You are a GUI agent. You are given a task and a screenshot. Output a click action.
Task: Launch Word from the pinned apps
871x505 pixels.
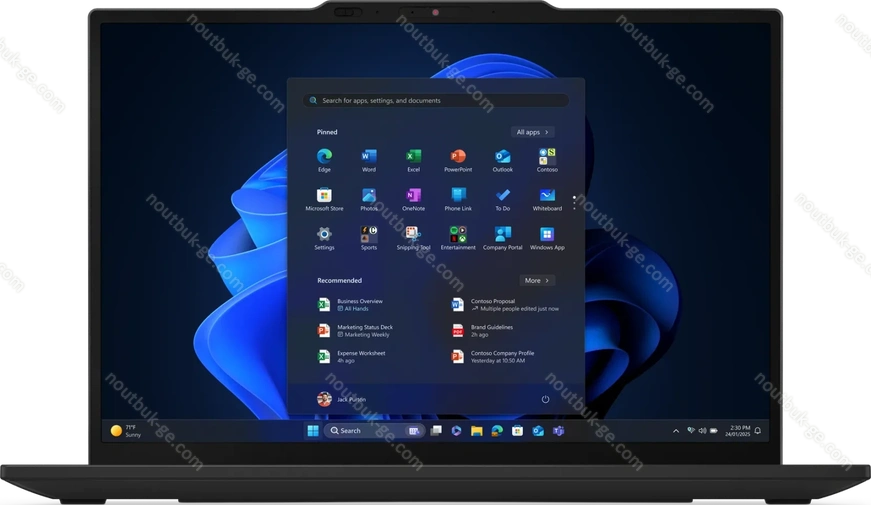369,157
